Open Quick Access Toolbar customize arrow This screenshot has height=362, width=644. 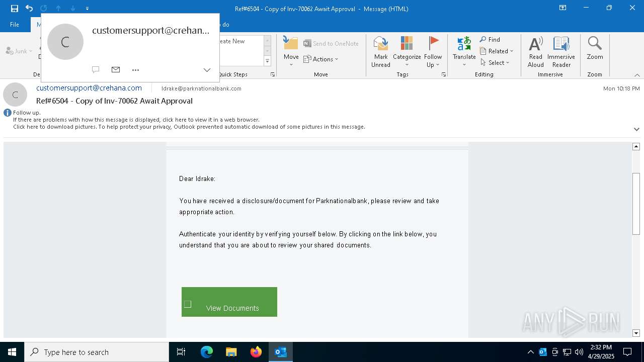tap(87, 9)
